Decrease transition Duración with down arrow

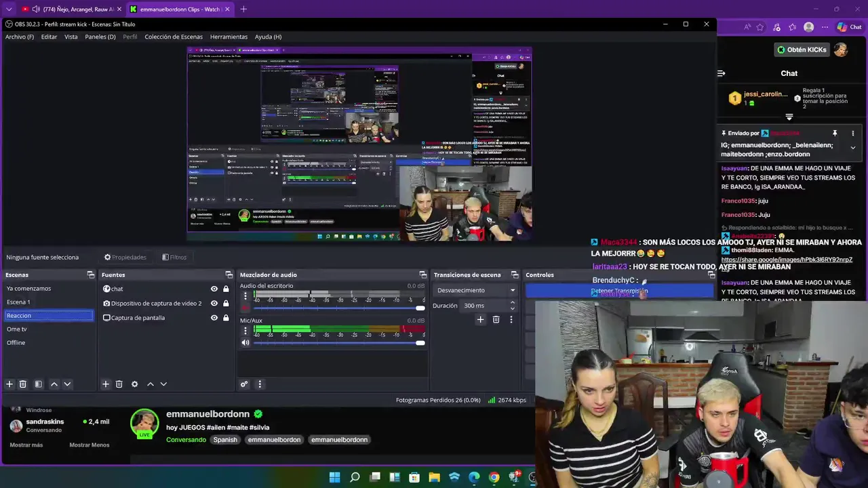click(x=512, y=308)
